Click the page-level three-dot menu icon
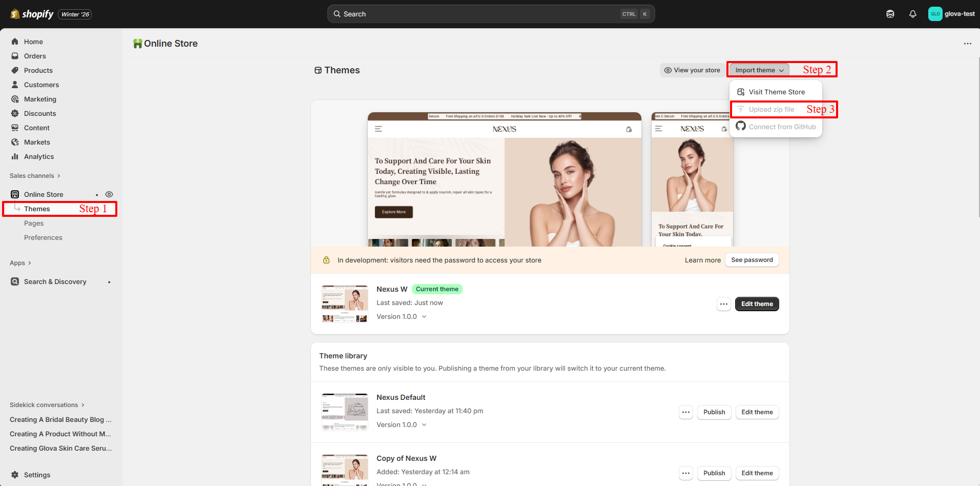Viewport: 980px width, 486px height. (967, 44)
